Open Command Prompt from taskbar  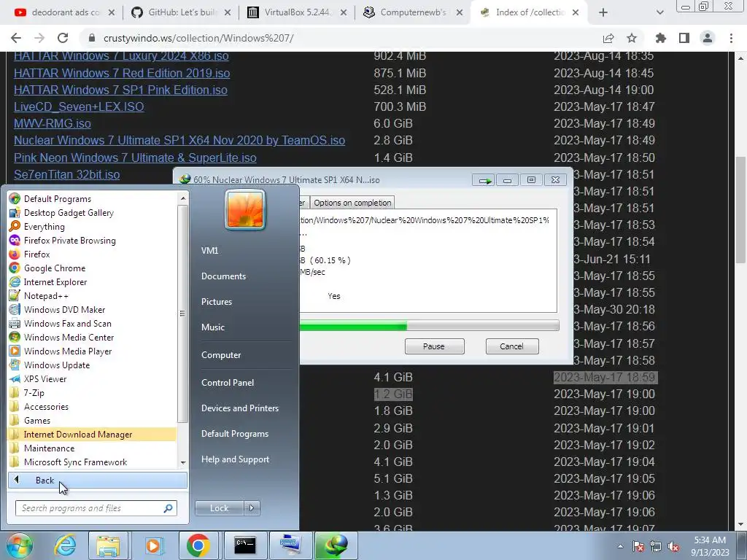point(245,545)
